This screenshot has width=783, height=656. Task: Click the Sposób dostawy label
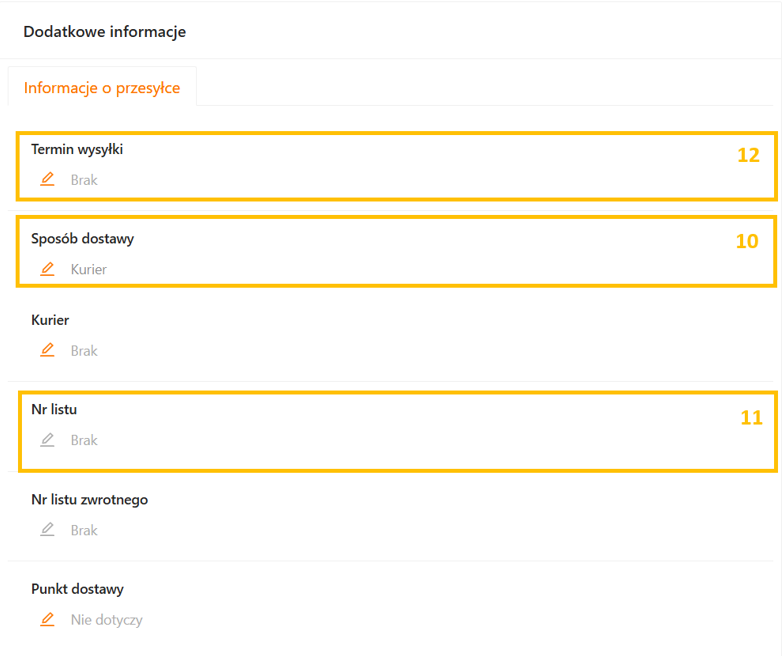point(83,239)
